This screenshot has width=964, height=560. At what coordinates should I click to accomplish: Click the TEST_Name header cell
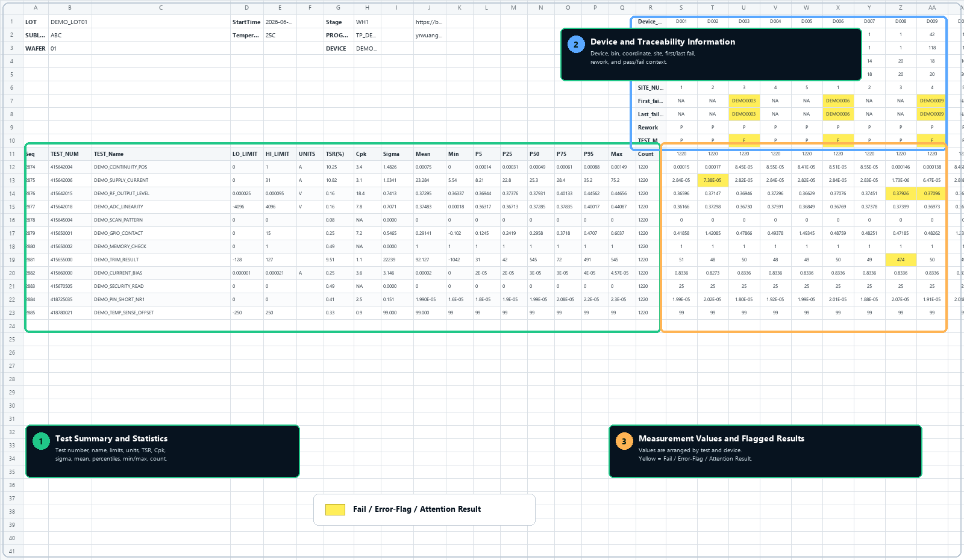[161, 154]
